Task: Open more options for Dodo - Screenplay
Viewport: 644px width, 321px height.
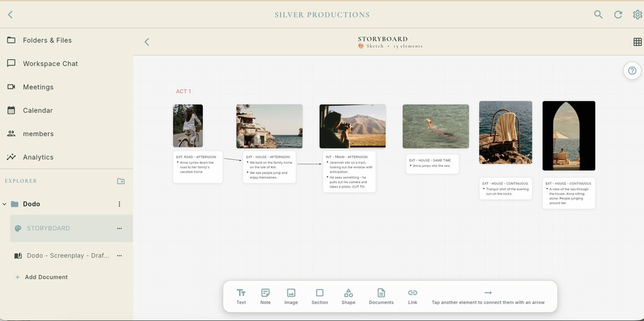Action: pos(120,255)
